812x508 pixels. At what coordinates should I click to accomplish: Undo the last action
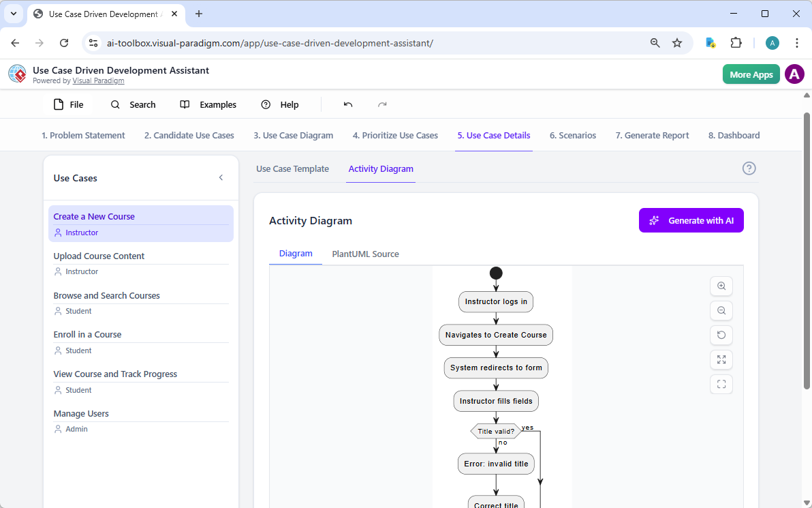pos(347,104)
